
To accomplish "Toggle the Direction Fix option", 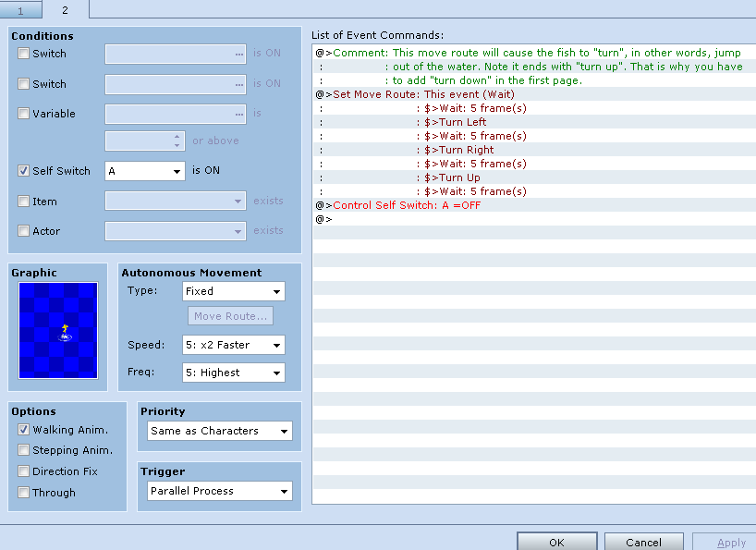I will [x=23, y=471].
